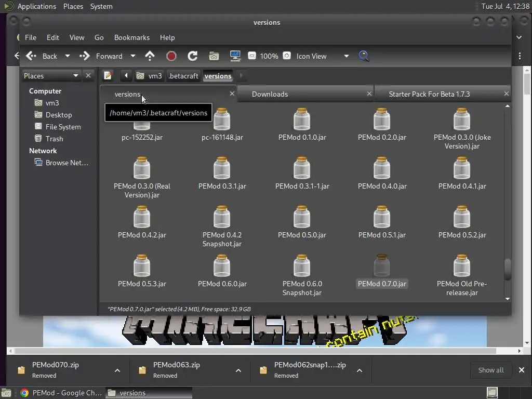Expand PEMod063.zip download options chevron

click(x=238, y=370)
